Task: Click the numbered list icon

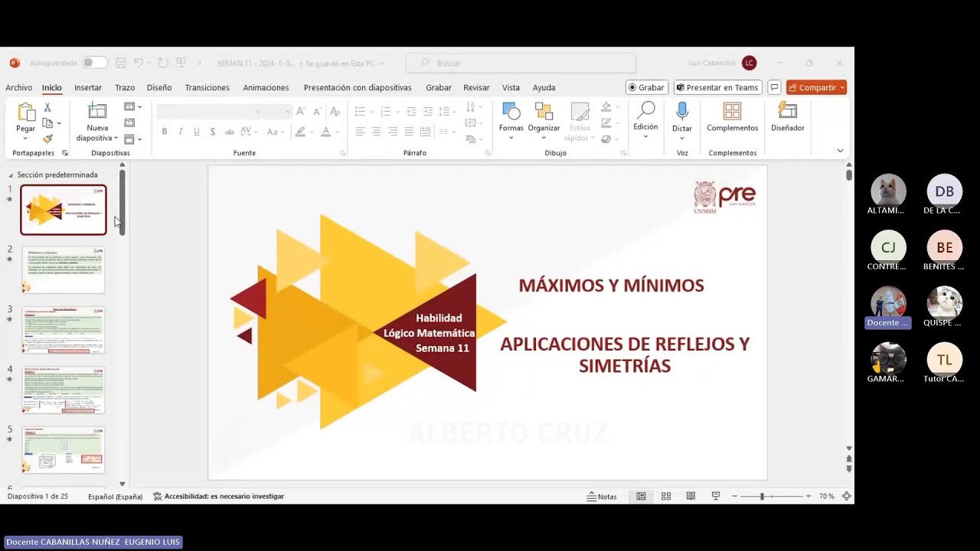Action: [385, 112]
